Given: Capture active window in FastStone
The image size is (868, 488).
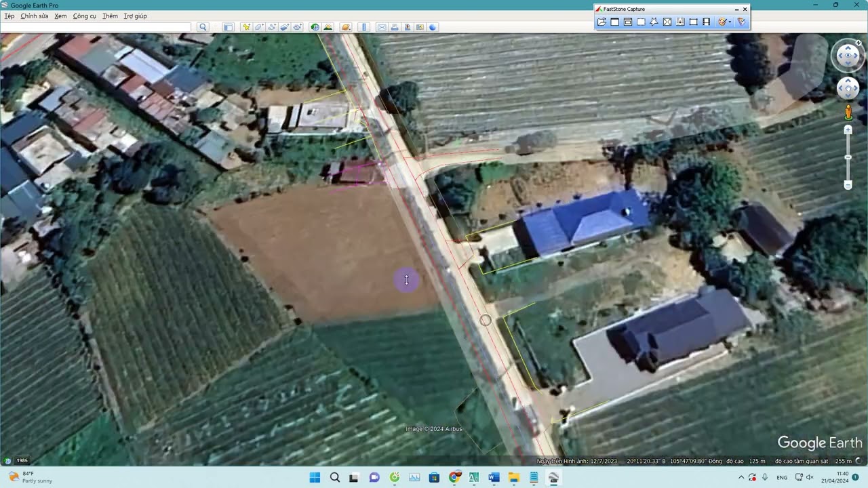Looking at the screenshot, I should [x=615, y=22].
